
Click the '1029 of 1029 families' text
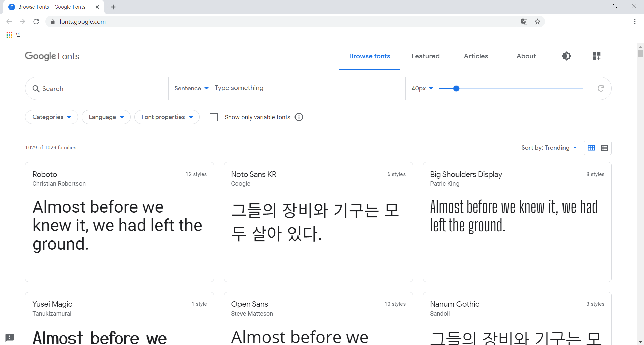coord(51,148)
